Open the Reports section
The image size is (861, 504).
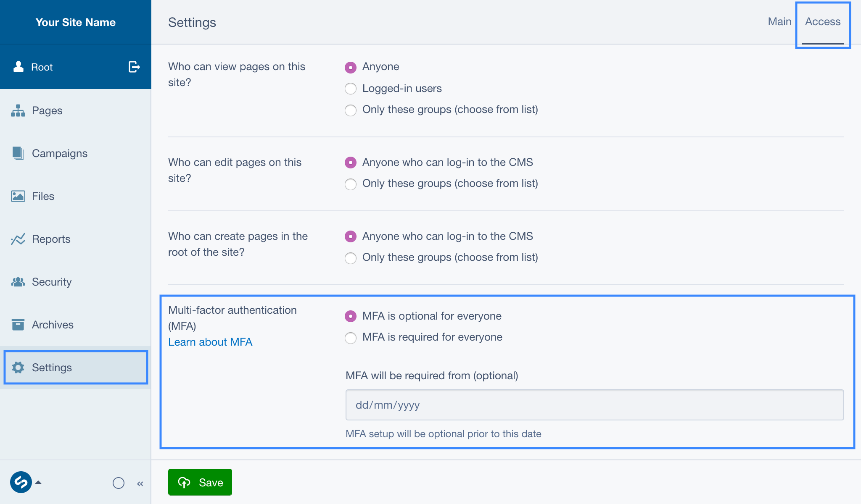(x=51, y=239)
